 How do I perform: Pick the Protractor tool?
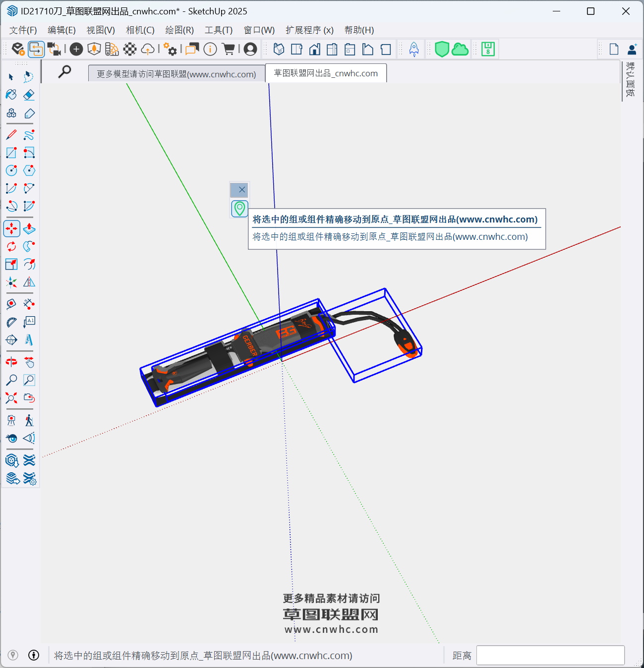pos(11,322)
